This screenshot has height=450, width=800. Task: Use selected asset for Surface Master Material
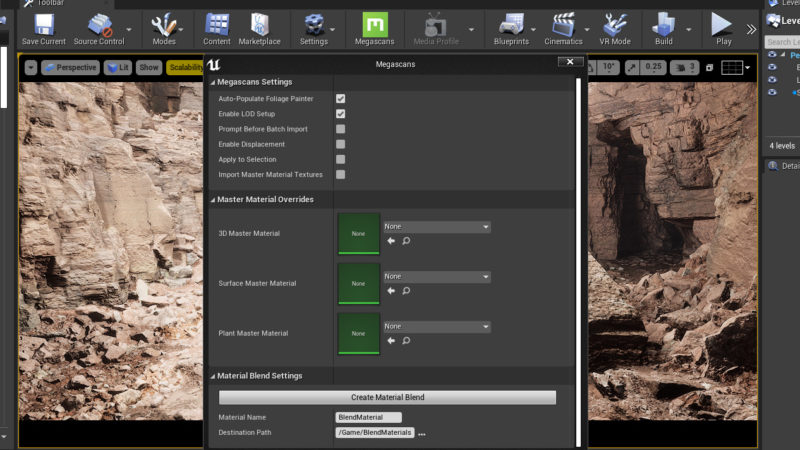click(391, 291)
